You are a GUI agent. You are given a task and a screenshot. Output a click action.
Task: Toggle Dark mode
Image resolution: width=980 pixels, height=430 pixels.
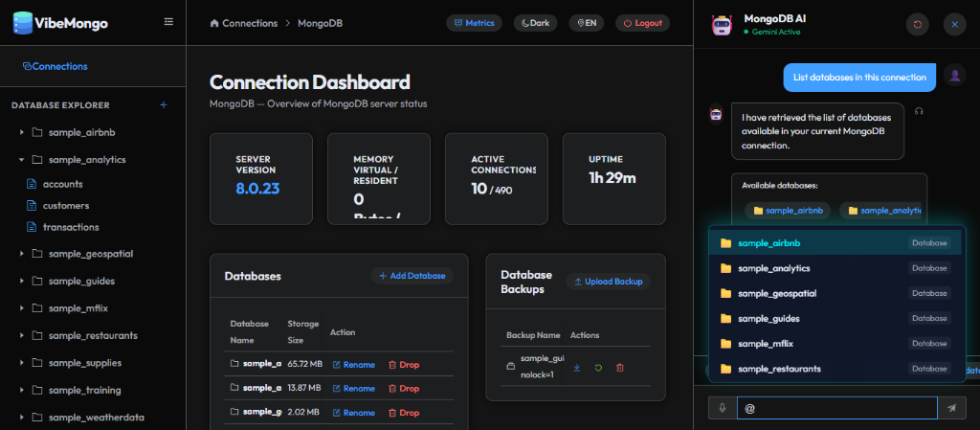click(536, 23)
